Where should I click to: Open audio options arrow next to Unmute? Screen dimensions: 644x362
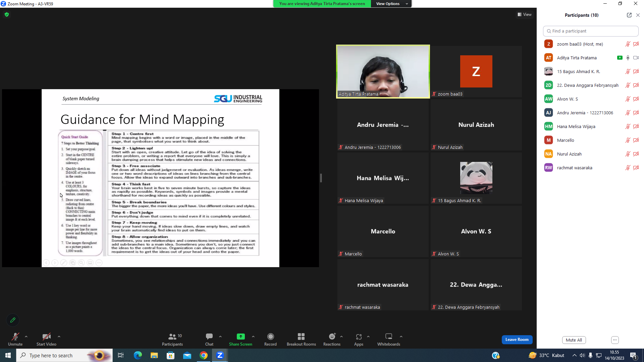point(26,337)
